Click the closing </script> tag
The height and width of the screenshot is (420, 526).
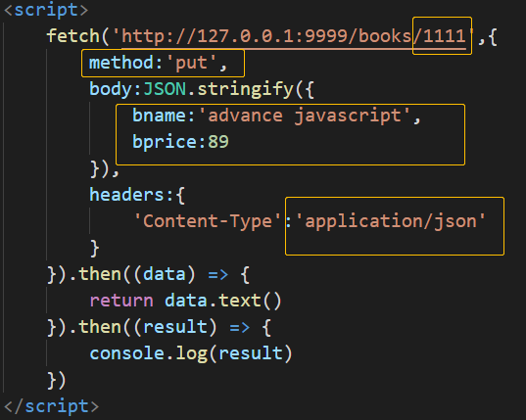click(x=51, y=406)
